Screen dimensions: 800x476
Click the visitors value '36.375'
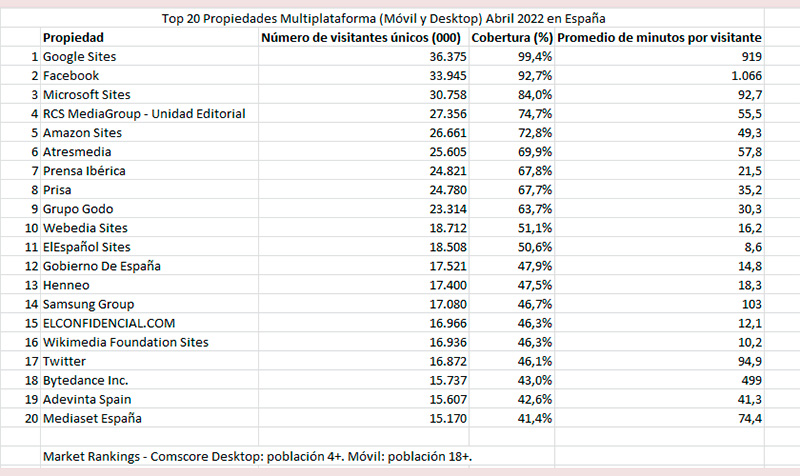[x=447, y=57]
